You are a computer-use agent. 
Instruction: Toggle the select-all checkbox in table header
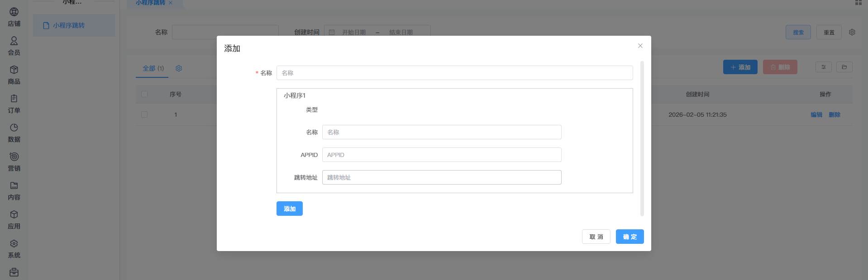144,94
